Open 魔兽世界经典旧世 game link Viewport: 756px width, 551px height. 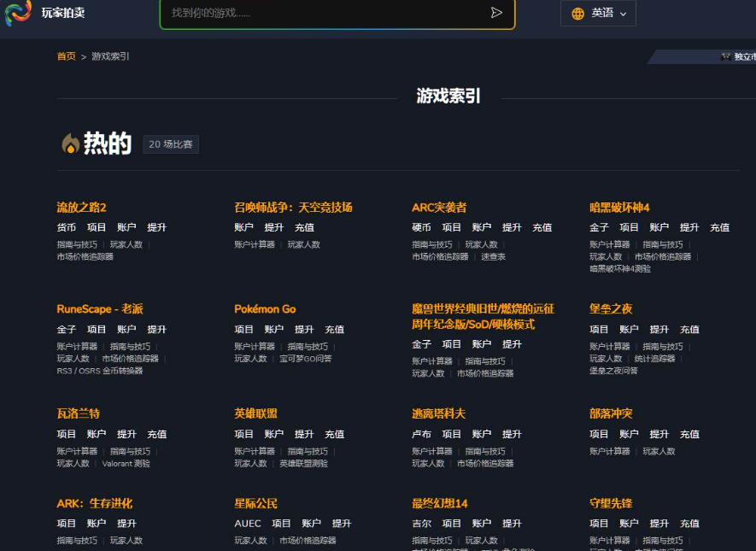tap(483, 316)
